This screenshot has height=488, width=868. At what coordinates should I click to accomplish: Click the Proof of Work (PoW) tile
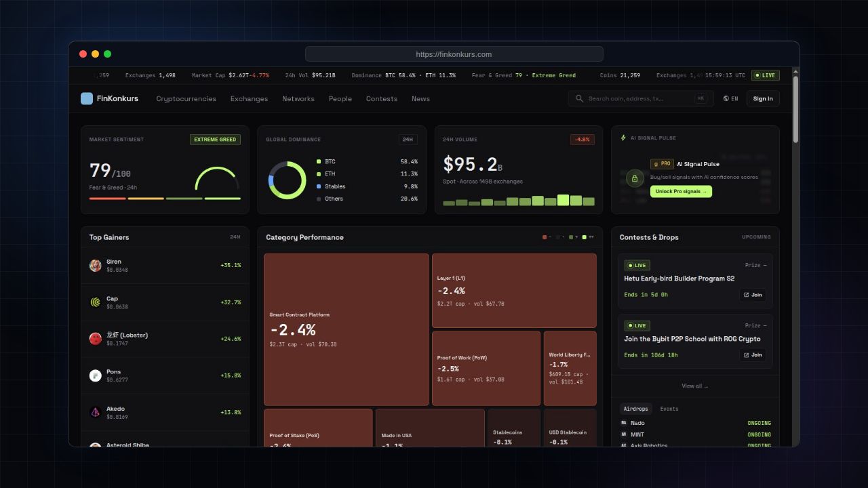486,368
